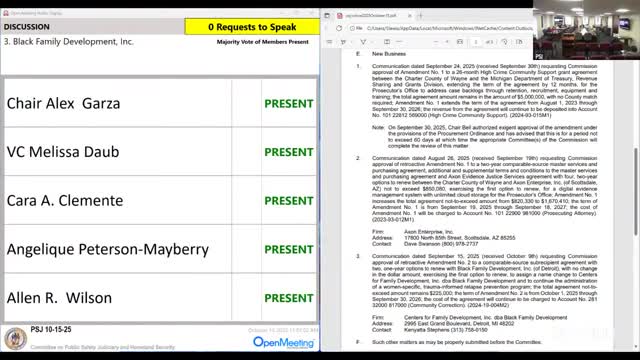The height and width of the screenshot is (360, 640).
Task: Zoom in the PDF document
Action: pyautogui.click(x=447, y=42)
